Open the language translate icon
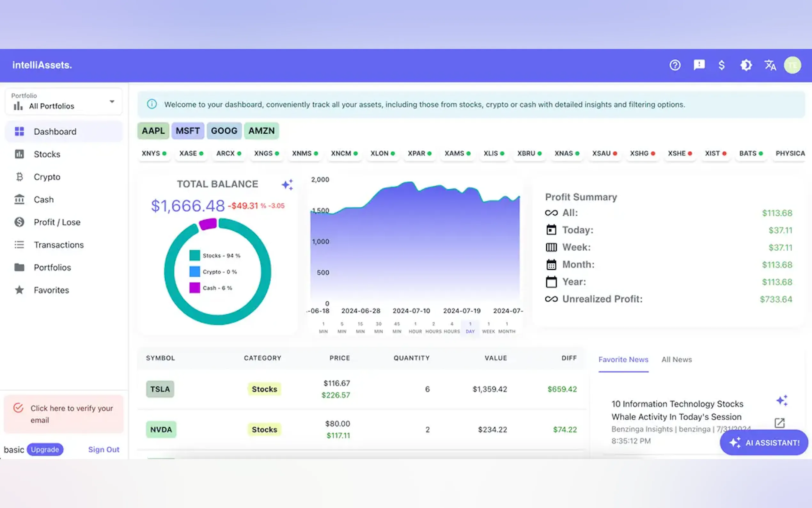812x508 pixels. [x=770, y=65]
